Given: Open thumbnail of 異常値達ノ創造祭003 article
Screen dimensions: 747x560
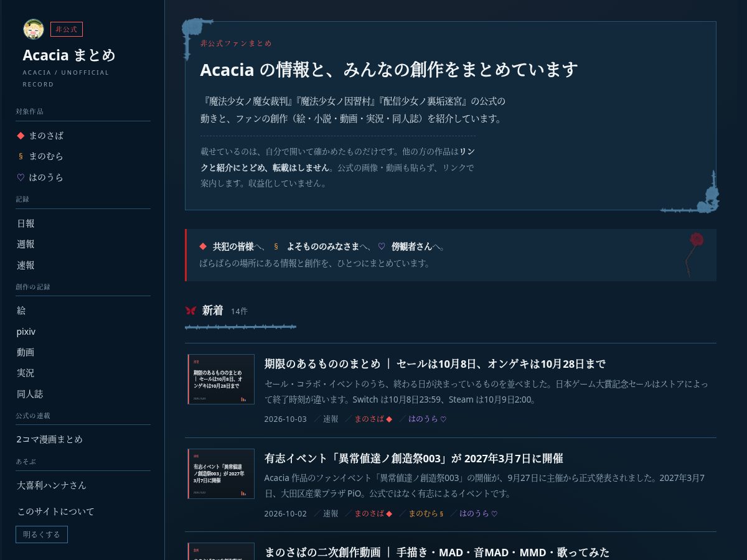Looking at the screenshot, I should [x=221, y=474].
